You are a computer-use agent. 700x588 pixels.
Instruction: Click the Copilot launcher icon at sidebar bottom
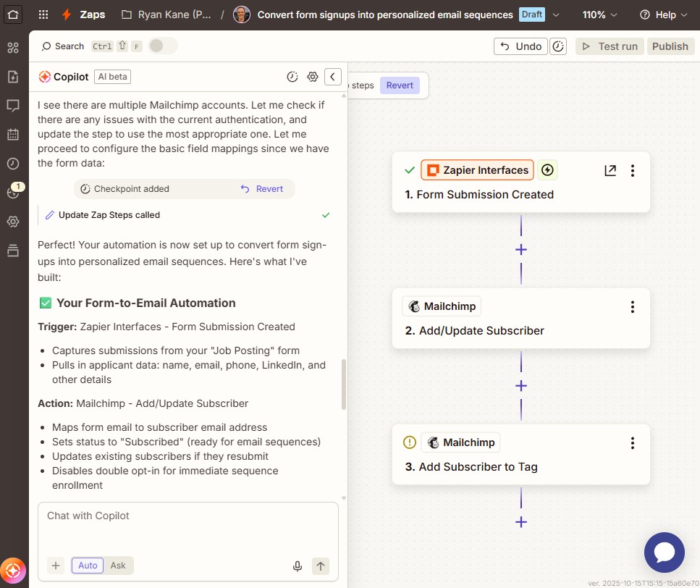click(x=13, y=571)
